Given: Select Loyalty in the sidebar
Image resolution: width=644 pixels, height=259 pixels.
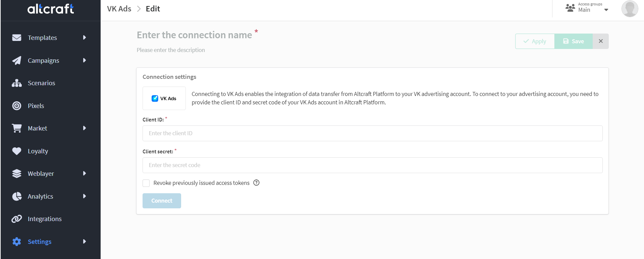Looking at the screenshot, I should (x=38, y=151).
